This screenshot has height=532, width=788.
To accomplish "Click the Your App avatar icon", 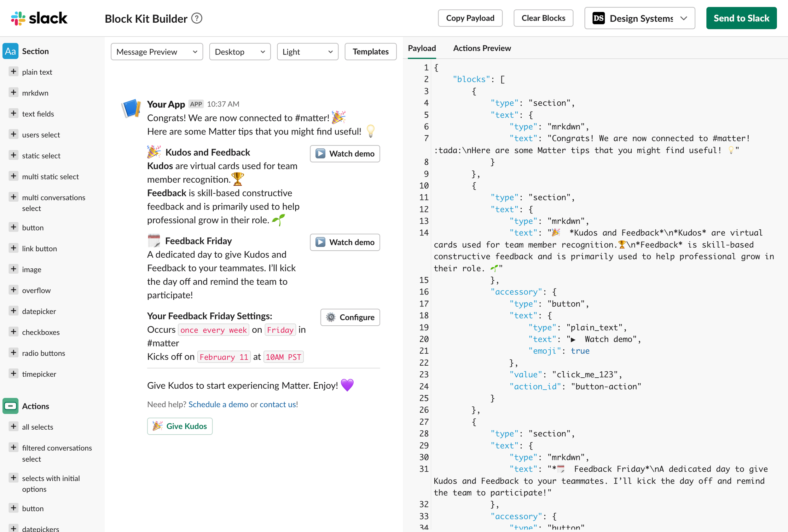I will click(131, 108).
